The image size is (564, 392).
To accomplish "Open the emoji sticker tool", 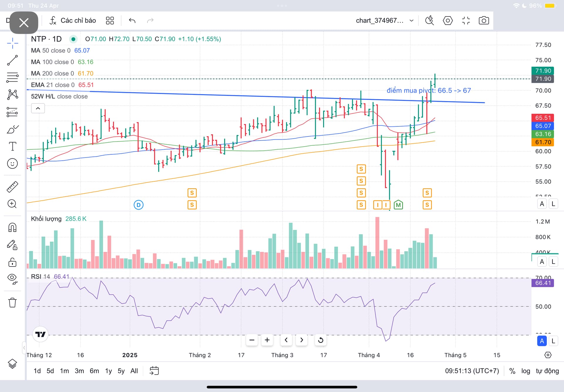I will 12,164.
